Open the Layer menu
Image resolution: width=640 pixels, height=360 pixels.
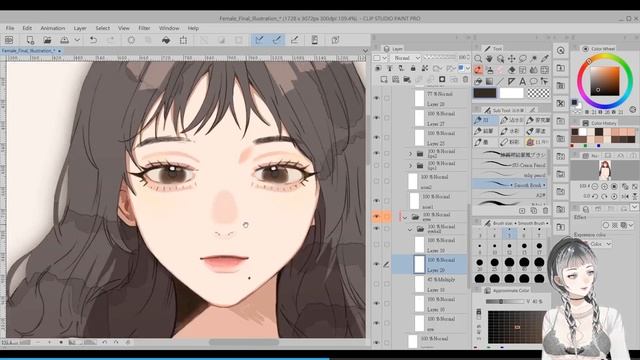(x=80, y=28)
